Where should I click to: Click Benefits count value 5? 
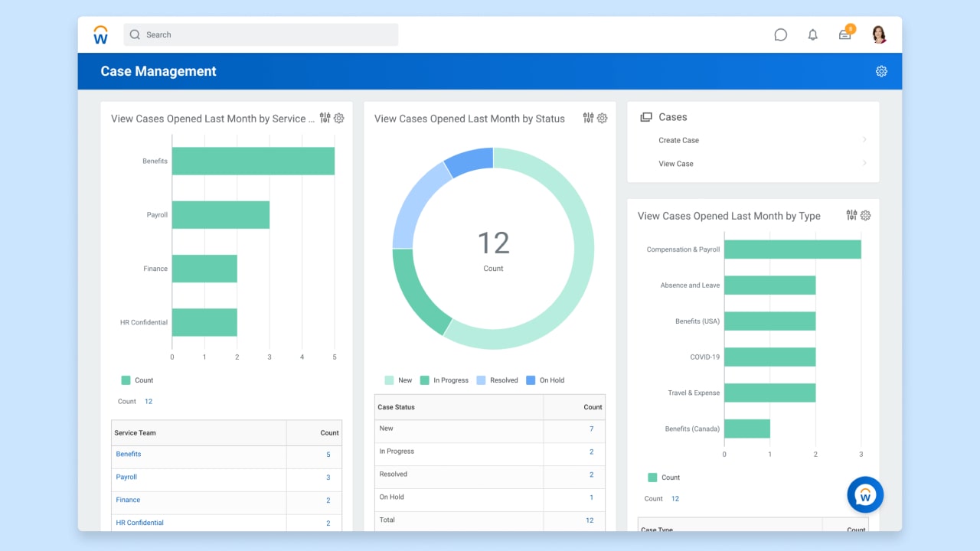(328, 455)
